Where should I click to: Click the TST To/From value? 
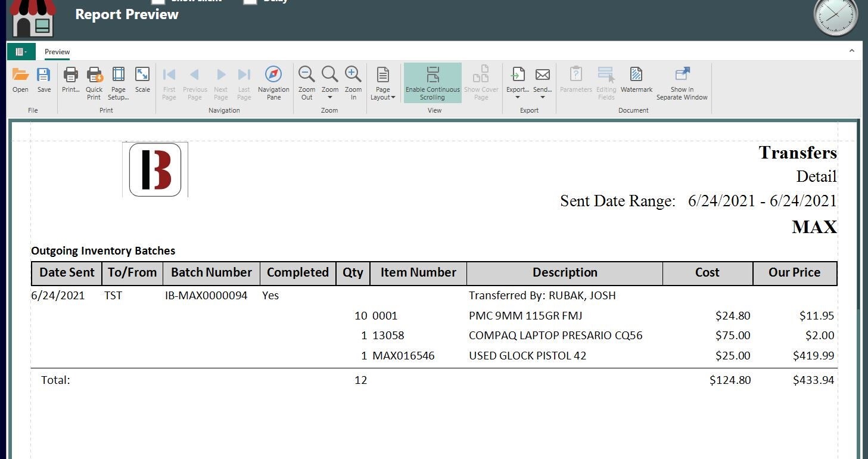click(x=113, y=296)
